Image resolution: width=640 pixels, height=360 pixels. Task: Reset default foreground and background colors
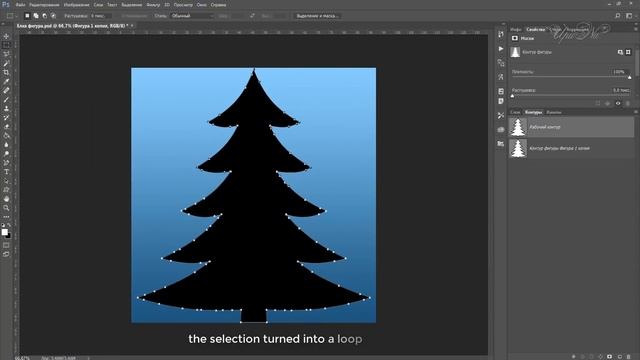point(3,225)
